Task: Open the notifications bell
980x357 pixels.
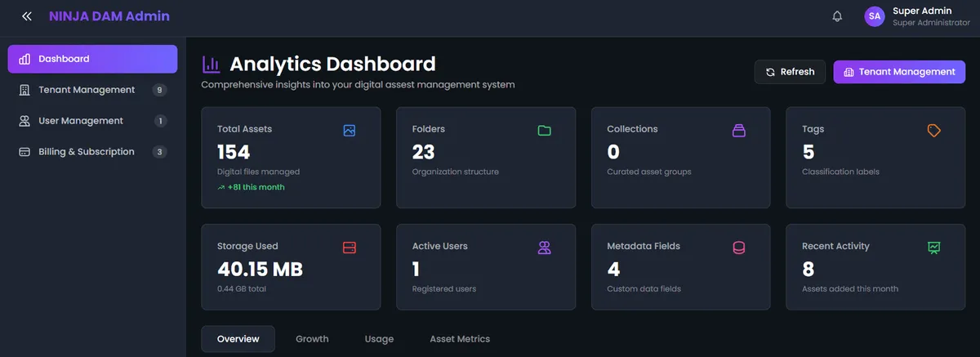Action: coord(837,16)
